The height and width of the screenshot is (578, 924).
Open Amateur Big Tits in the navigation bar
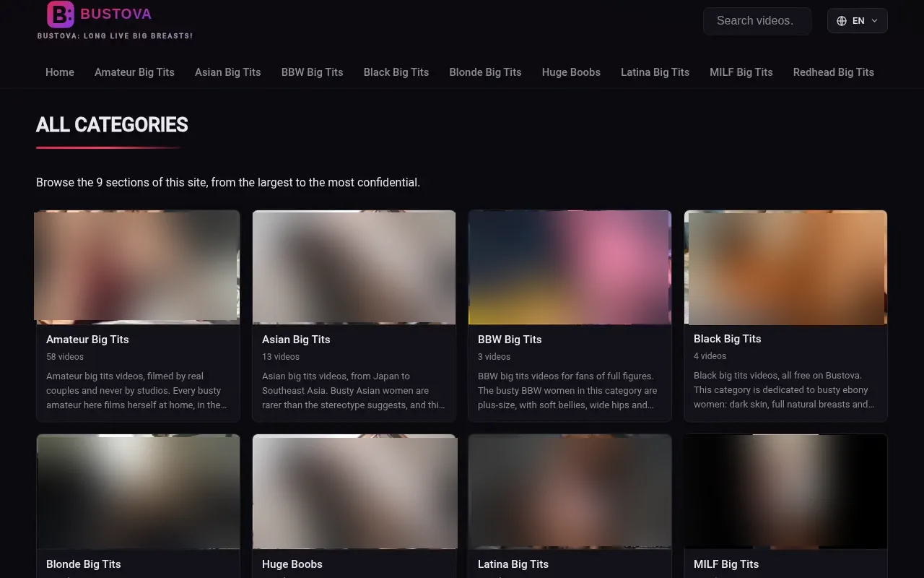pyautogui.click(x=134, y=72)
